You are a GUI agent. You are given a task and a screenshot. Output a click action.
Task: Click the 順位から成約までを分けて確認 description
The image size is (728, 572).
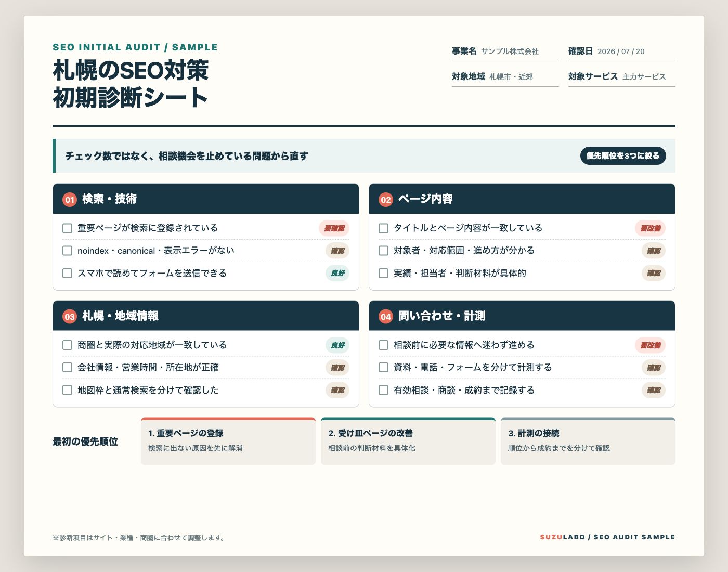[x=559, y=448]
